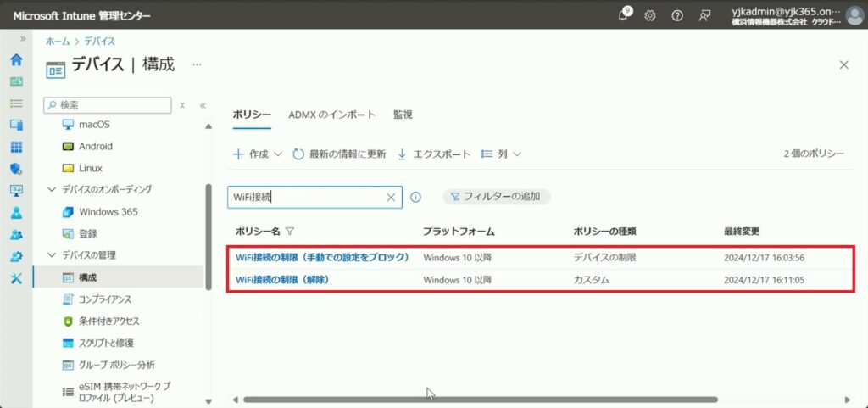The image size is (868, 408).
Task: Focus the sidebar 検索 field
Action: click(108, 105)
